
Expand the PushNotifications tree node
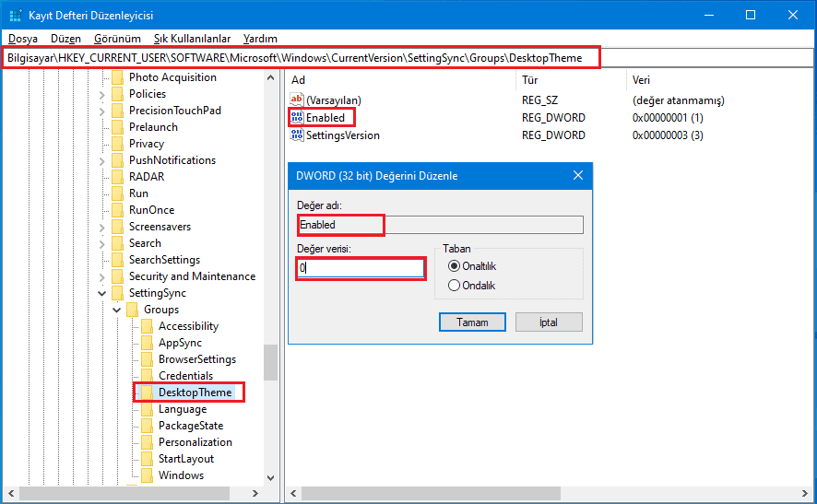coord(102,161)
